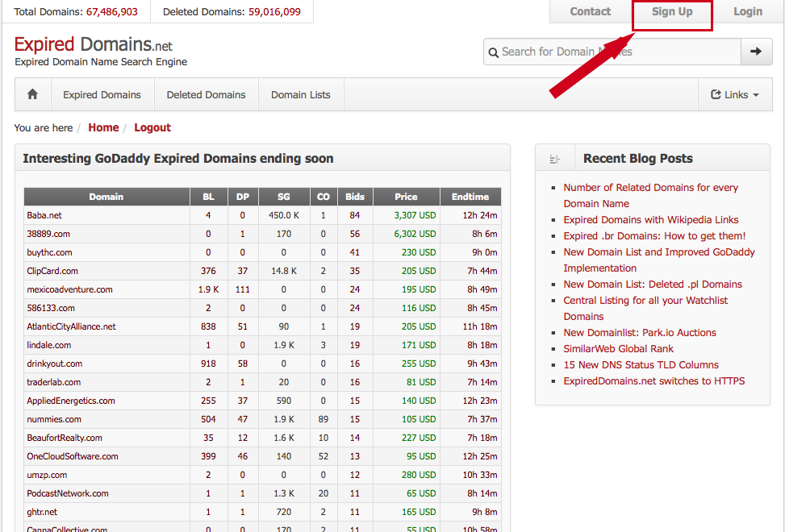The width and height of the screenshot is (785, 532).
Task: Open blog post SimilarWeb Global Rank
Action: (x=618, y=348)
